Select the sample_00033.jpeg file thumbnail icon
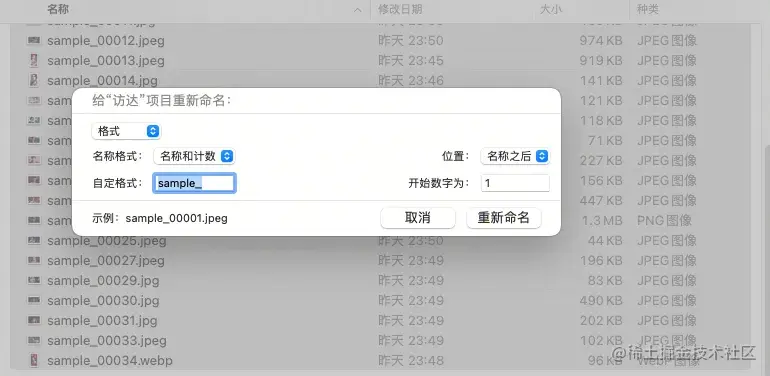This screenshot has height=376, width=770. [34, 340]
